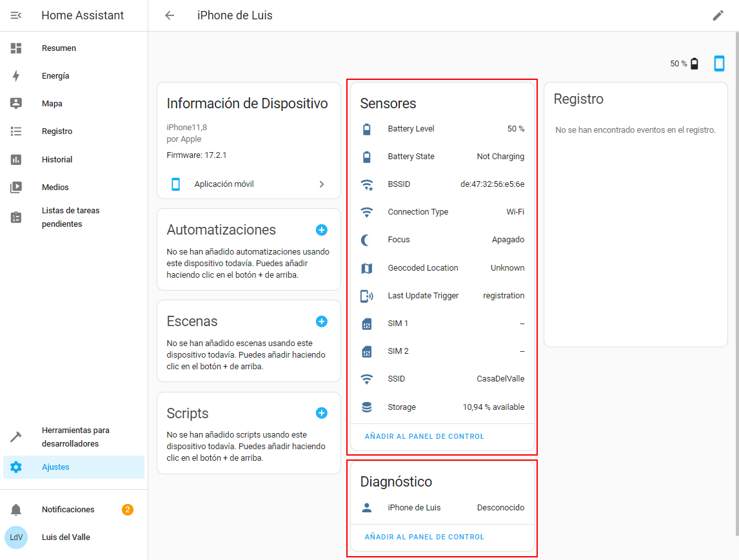The width and height of the screenshot is (739, 560).
Task: Open Connection Type sensor entry
Action: tap(442, 213)
